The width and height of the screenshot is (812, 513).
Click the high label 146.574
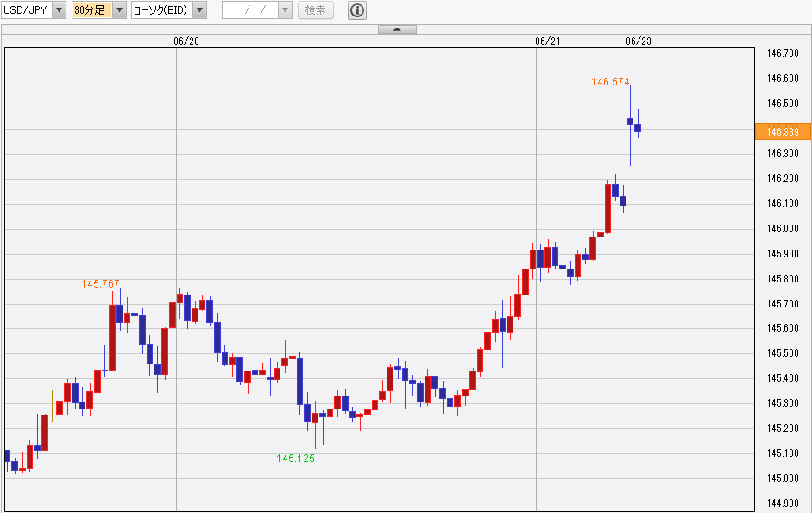(610, 82)
